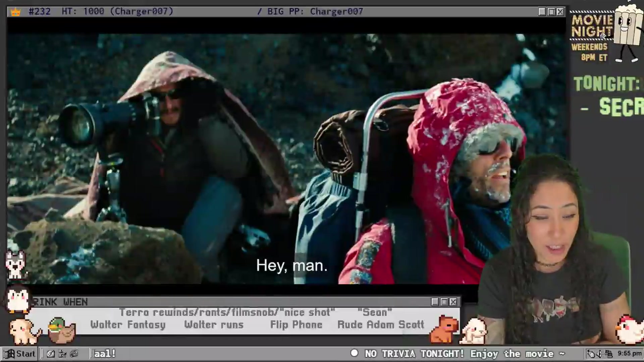Click the 'Flip Phone' drink rule
Viewport: 644px width, 362px height.
pyautogui.click(x=296, y=325)
